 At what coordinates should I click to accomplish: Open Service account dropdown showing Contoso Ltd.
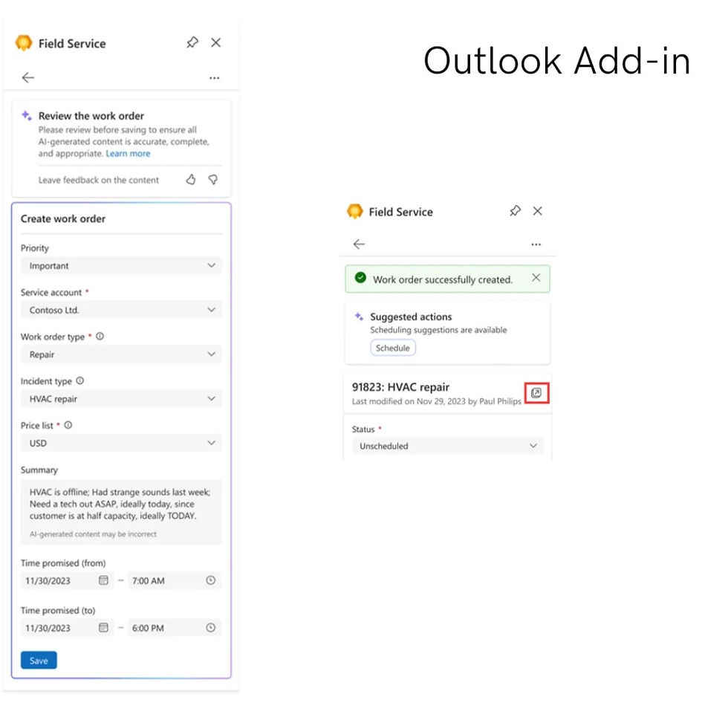point(120,310)
